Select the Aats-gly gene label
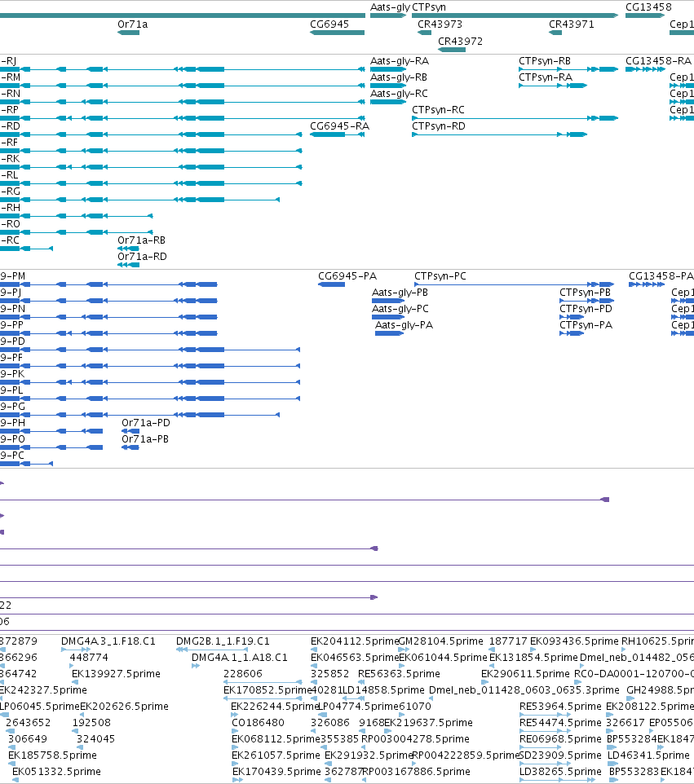694x784 pixels. 390,7
